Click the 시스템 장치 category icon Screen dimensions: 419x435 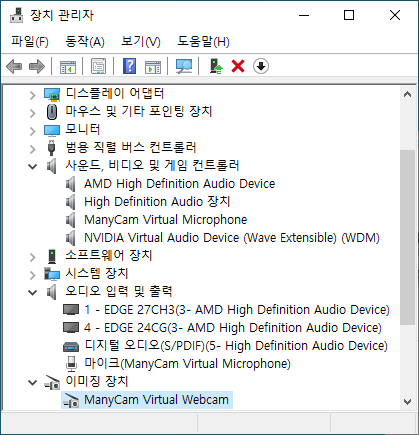pyautogui.click(x=52, y=274)
